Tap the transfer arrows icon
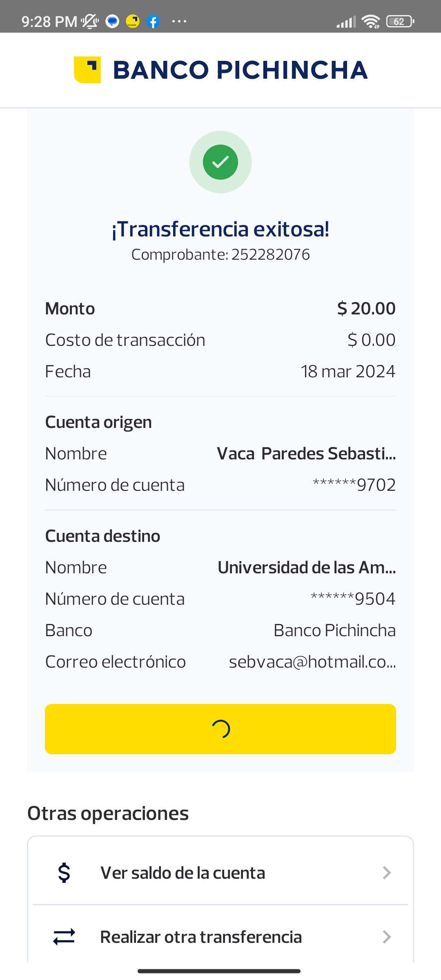 click(64, 937)
